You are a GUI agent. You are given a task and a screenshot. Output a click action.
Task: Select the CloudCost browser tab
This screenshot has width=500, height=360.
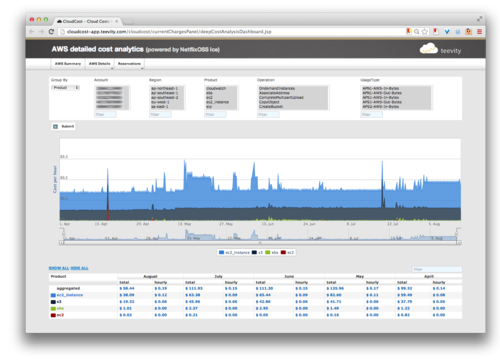(x=87, y=21)
